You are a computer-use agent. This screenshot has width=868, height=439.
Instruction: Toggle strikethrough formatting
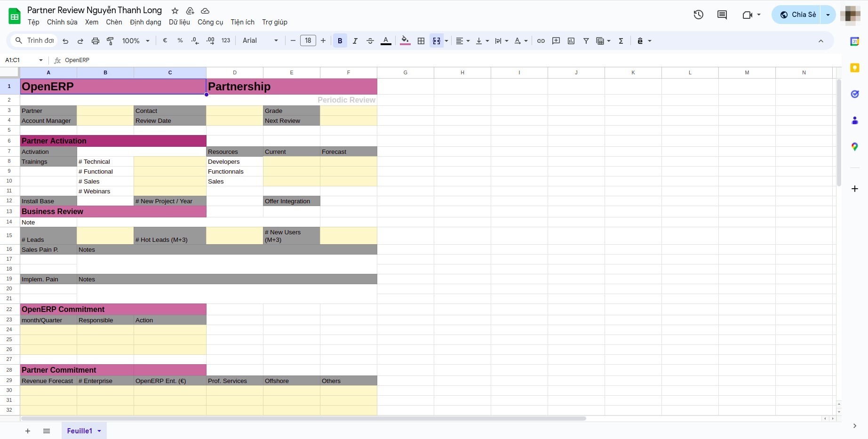370,41
